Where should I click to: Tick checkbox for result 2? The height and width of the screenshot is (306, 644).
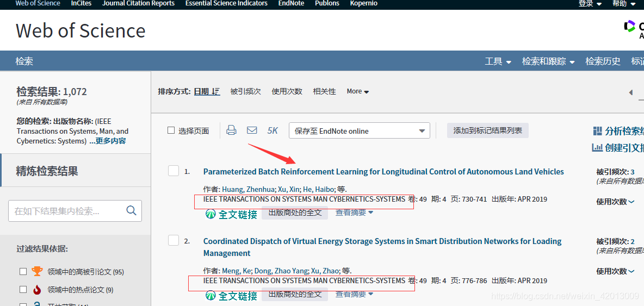[x=174, y=240]
